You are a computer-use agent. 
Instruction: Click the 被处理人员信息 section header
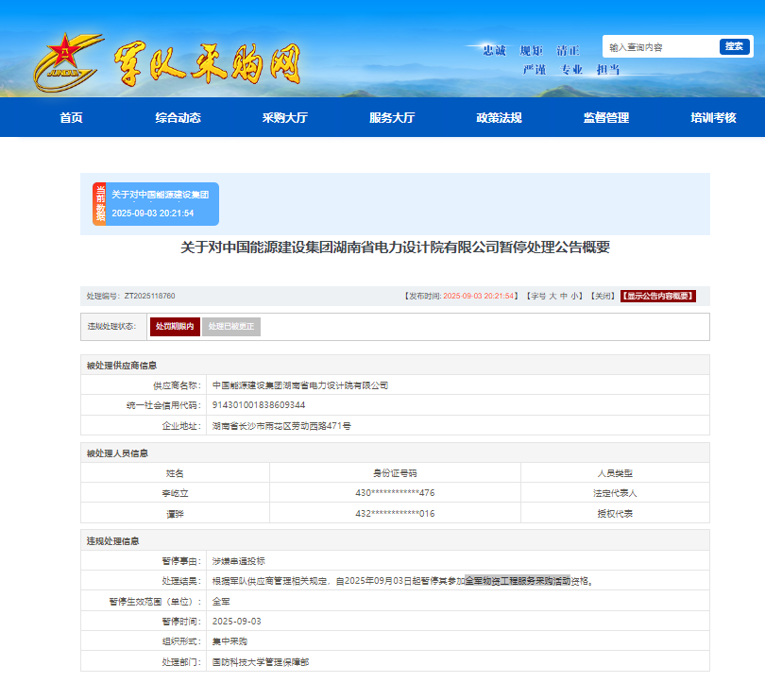tap(117, 453)
